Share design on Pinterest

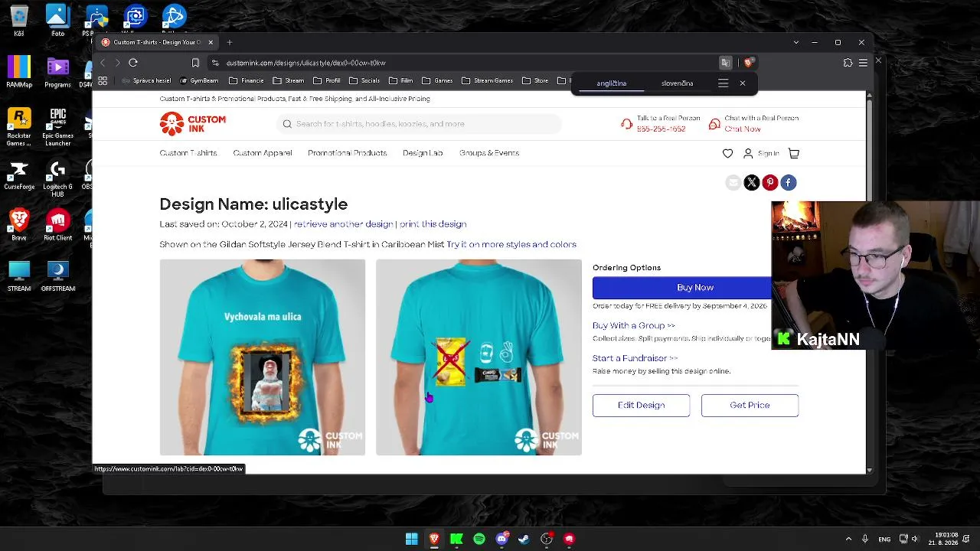(x=770, y=182)
